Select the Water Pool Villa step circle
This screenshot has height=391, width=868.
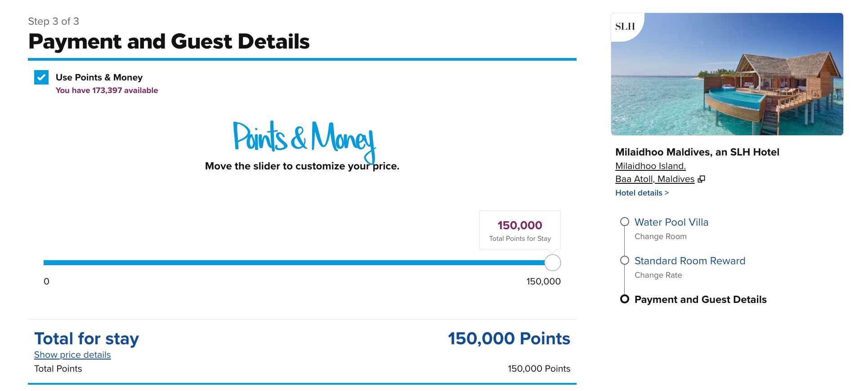click(625, 222)
